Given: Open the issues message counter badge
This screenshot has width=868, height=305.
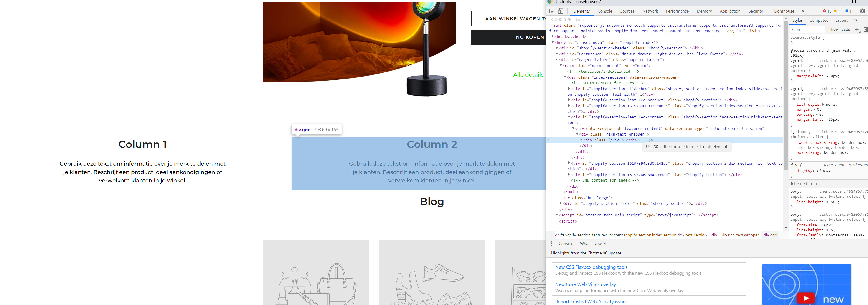Looking at the screenshot, I should pos(848,11).
